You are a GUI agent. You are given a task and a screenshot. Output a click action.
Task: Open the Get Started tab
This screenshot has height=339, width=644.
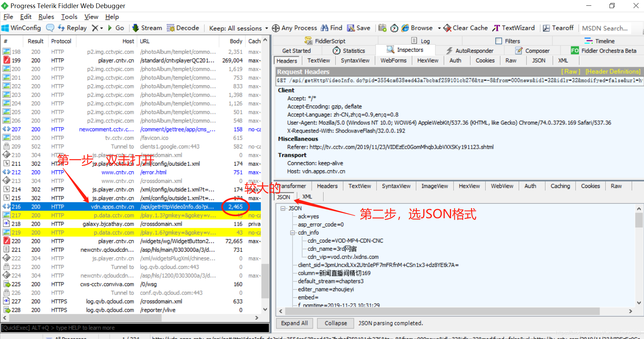click(x=297, y=51)
